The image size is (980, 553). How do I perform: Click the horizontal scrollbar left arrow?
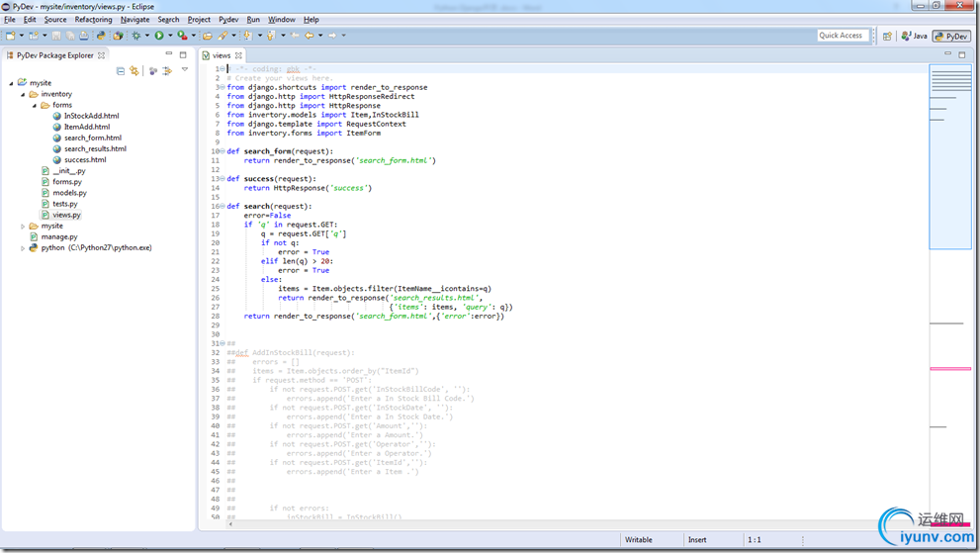click(x=230, y=524)
